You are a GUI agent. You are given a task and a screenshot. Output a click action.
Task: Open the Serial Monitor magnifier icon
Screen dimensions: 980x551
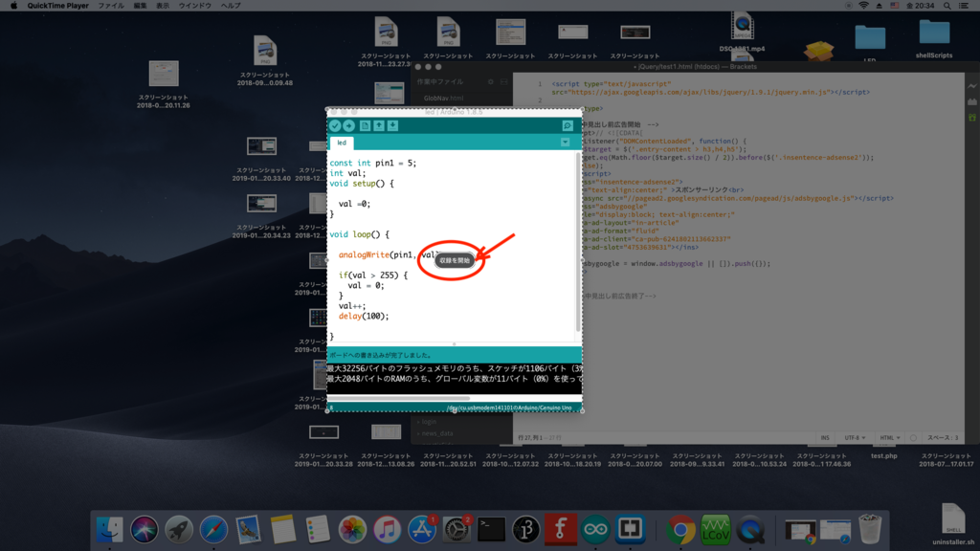click(568, 126)
